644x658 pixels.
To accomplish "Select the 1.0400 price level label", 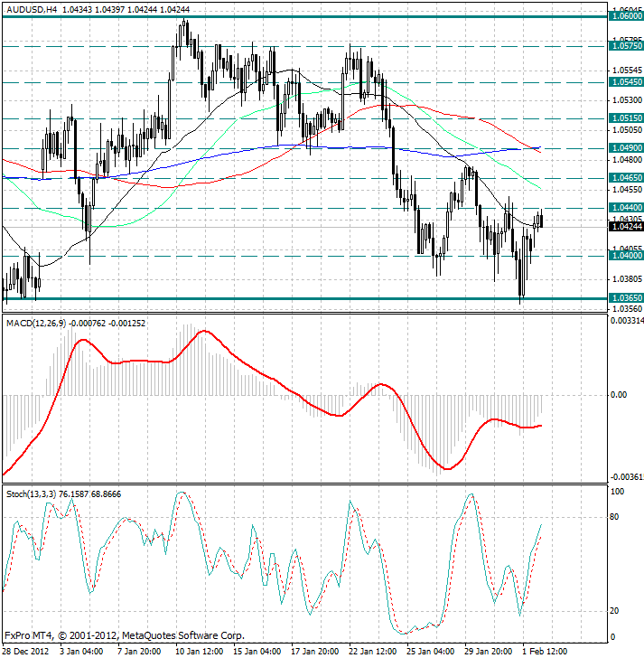I will pos(626,256).
